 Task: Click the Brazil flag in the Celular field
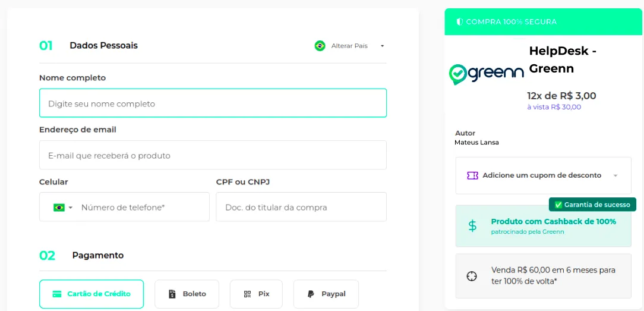point(59,208)
